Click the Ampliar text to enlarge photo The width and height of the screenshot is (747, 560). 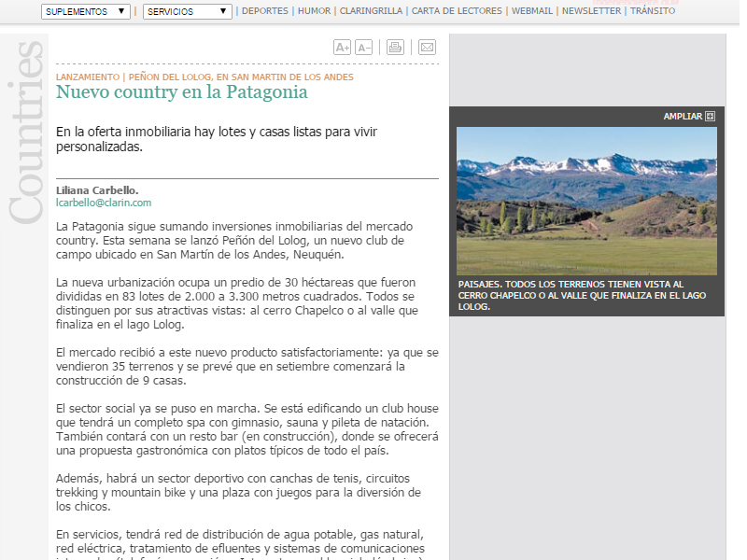point(683,116)
